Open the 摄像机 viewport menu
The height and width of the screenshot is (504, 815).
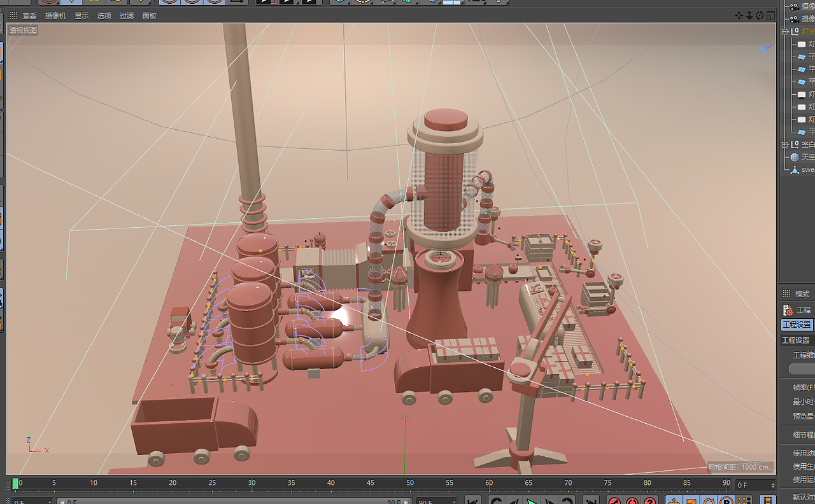(55, 16)
